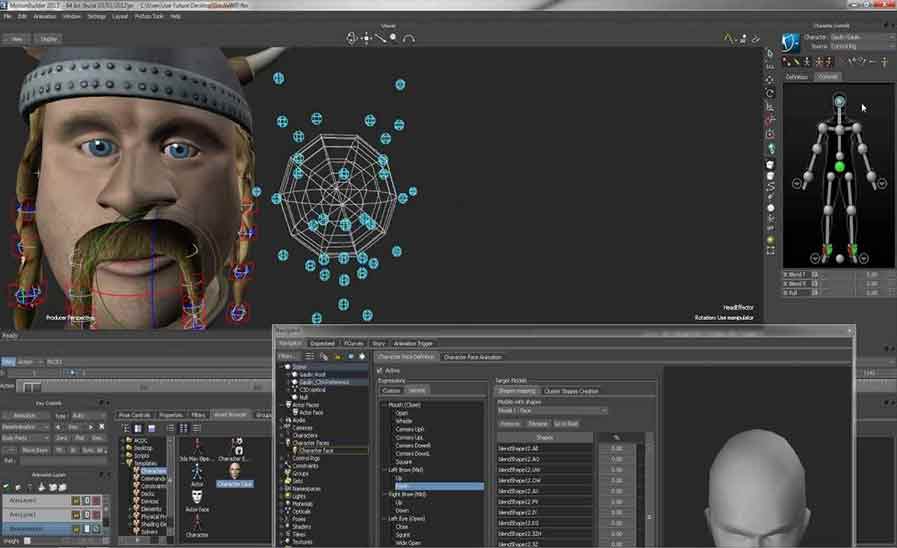Select the arrow selection tool in toolbar
This screenshot has width=897, height=548.
[x=771, y=54]
